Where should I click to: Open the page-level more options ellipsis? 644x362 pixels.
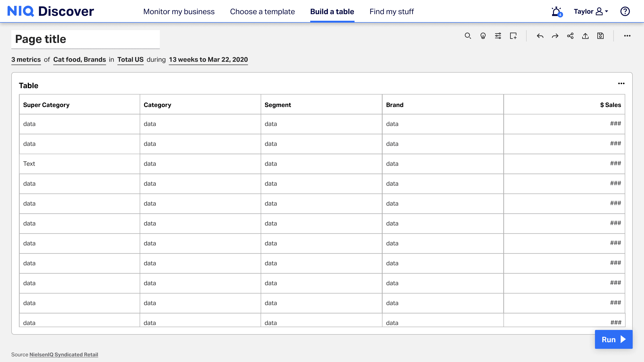[627, 36]
